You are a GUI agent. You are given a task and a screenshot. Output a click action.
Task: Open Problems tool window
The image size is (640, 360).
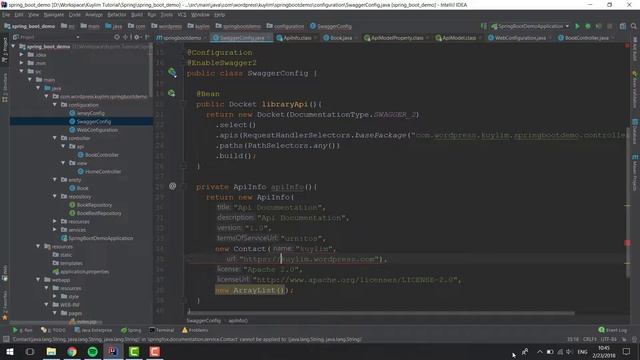tap(195, 330)
